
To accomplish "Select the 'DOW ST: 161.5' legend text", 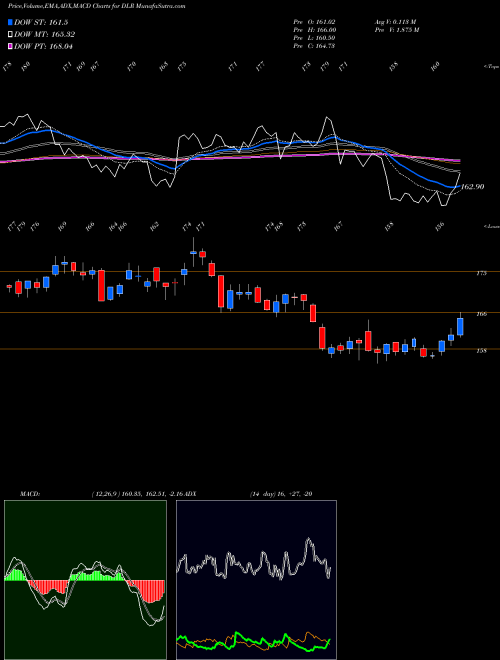I will (x=41, y=22).
